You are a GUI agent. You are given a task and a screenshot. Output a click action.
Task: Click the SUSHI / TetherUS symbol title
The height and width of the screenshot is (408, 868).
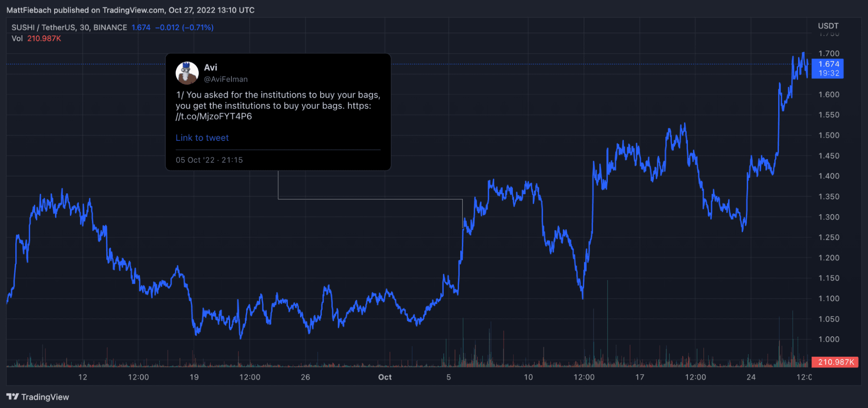click(69, 27)
